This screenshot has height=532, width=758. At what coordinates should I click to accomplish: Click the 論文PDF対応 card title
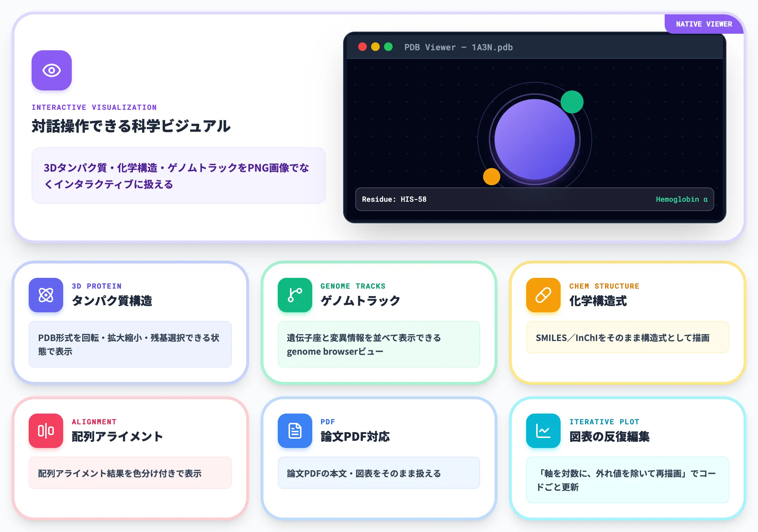[x=355, y=437]
